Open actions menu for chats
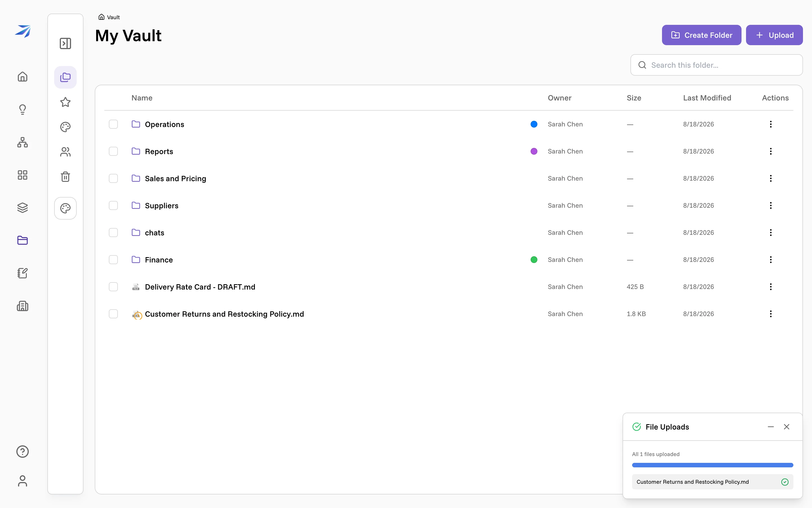The image size is (812, 508). 771,233
